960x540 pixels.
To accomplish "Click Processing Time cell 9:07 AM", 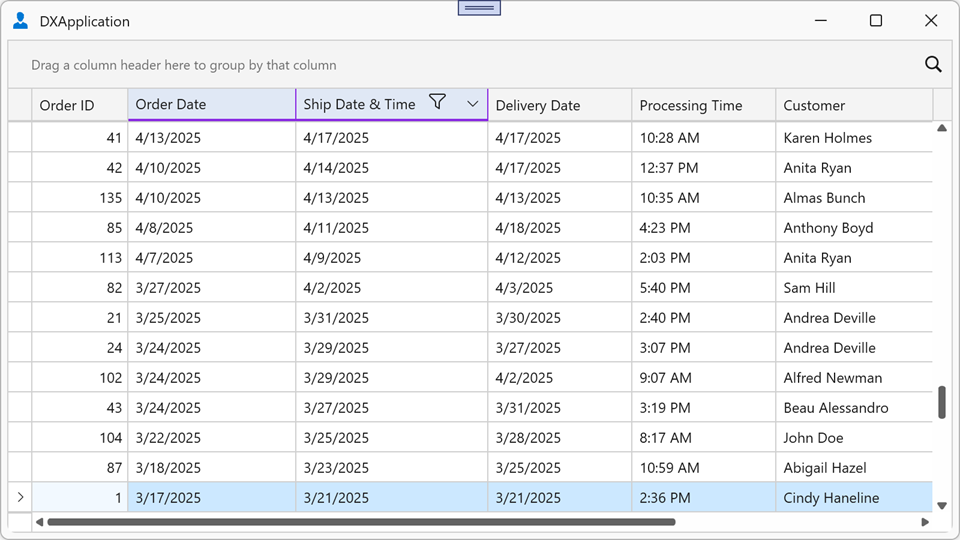I will tap(703, 378).
